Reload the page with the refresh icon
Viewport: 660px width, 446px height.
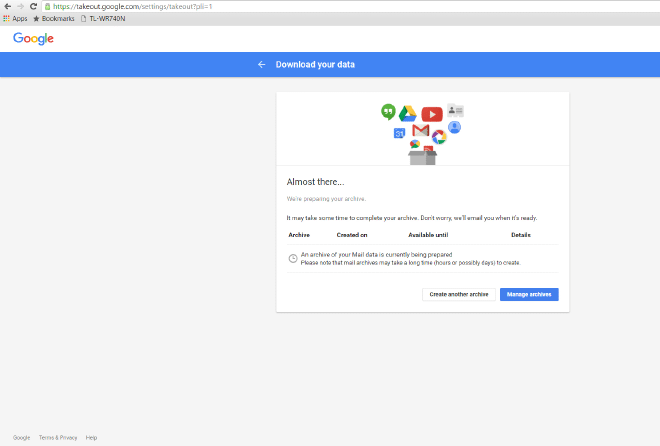tap(33, 6)
